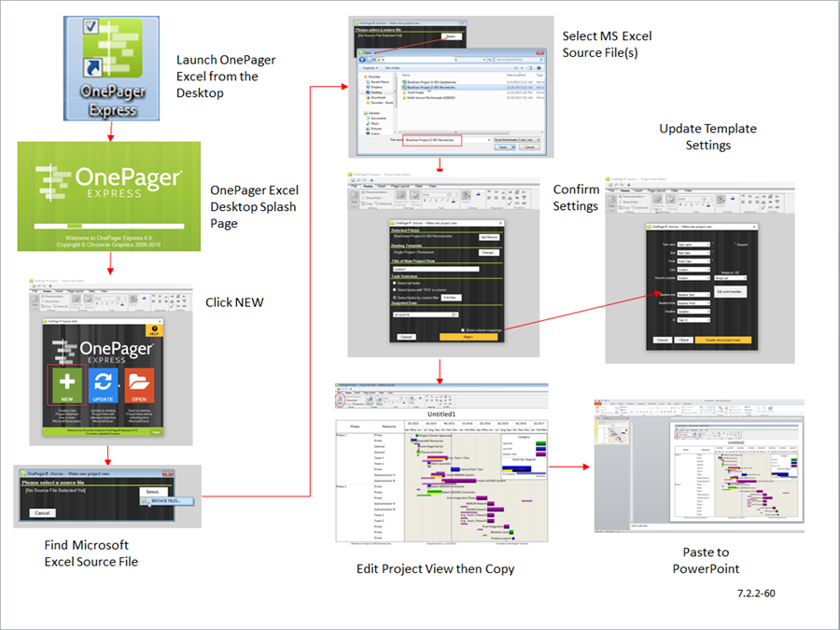Click the yellow HELP icon on splash screen
This screenshot has width=840, height=630.
(x=154, y=329)
